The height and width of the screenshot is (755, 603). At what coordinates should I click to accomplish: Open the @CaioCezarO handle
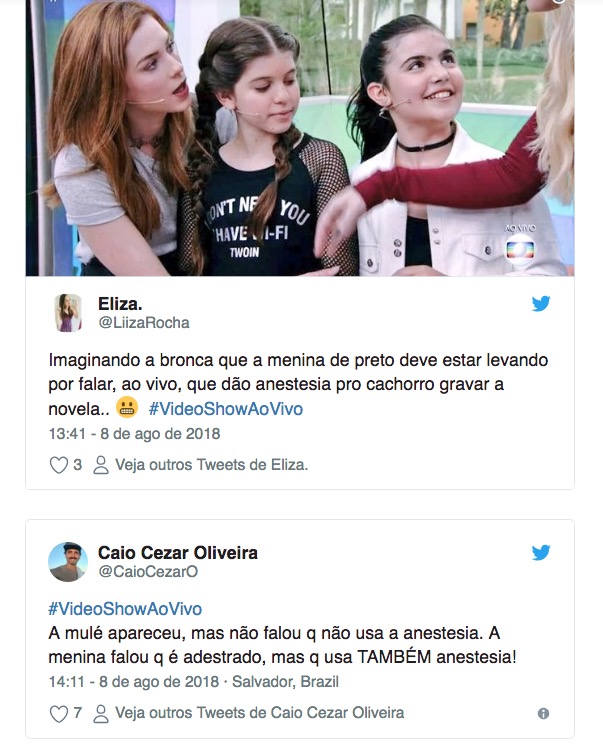click(x=148, y=572)
